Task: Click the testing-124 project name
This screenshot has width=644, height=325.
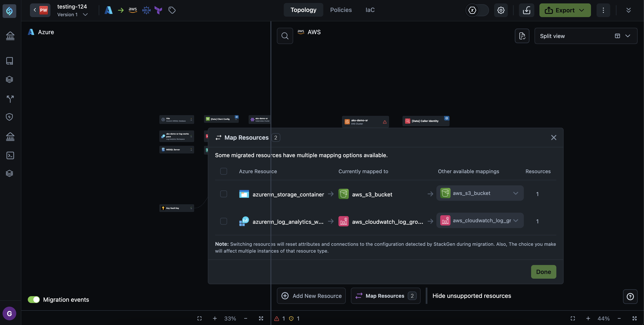Action: [72, 6]
